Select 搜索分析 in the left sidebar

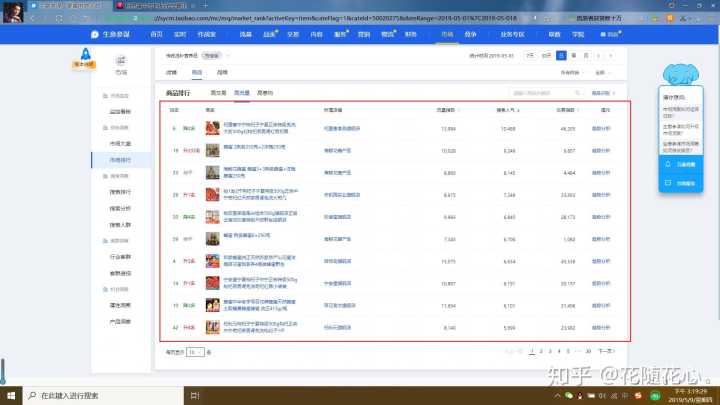click(x=120, y=208)
